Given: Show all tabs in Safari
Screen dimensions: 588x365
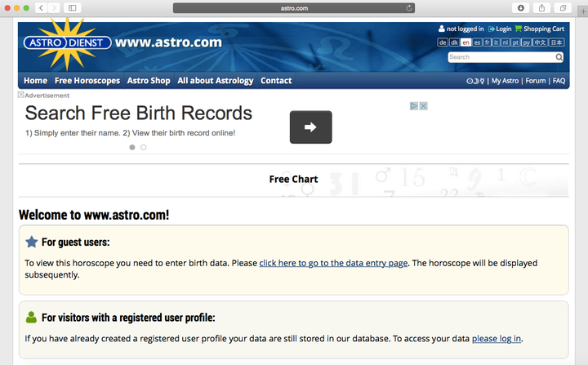Looking at the screenshot, I should [x=563, y=8].
